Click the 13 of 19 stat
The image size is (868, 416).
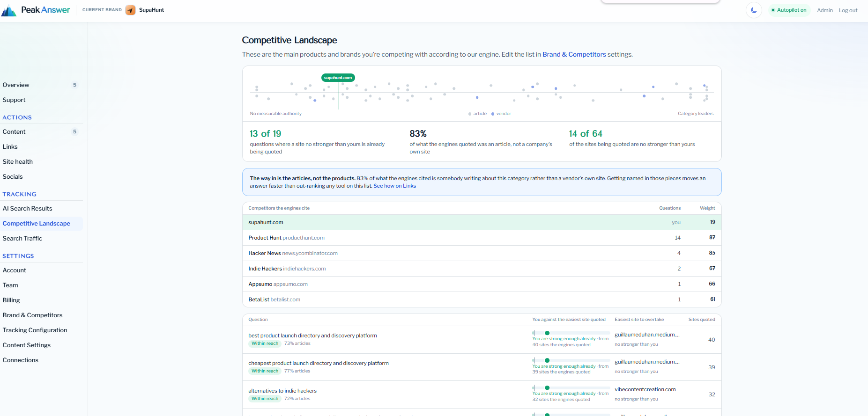coord(266,134)
